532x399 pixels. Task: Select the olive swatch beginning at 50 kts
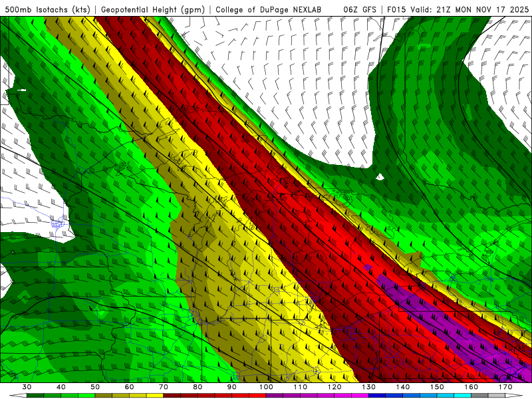click(104, 396)
